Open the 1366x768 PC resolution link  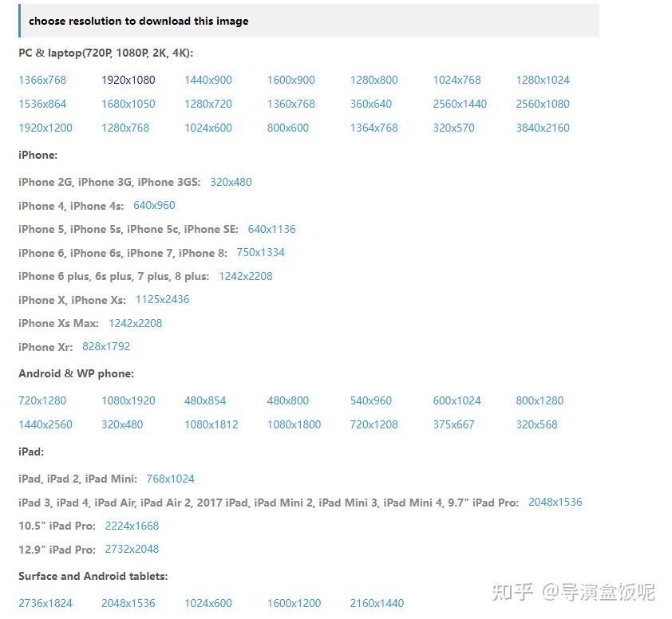[x=42, y=80]
